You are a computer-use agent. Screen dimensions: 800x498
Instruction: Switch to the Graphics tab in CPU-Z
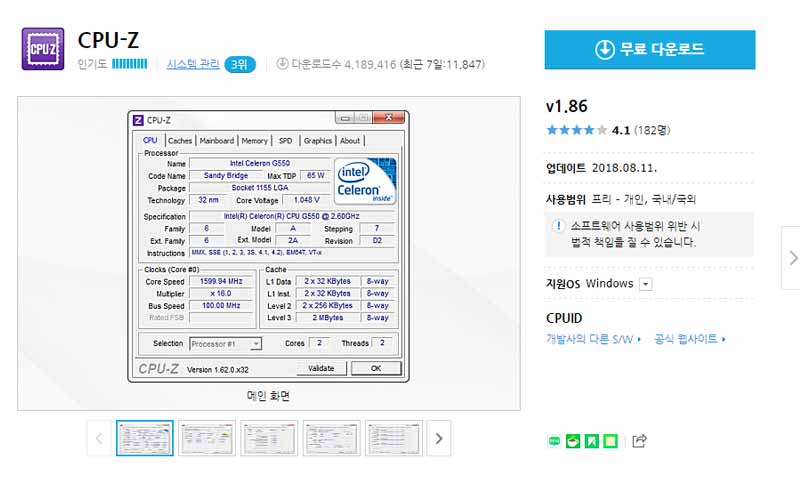(318, 141)
